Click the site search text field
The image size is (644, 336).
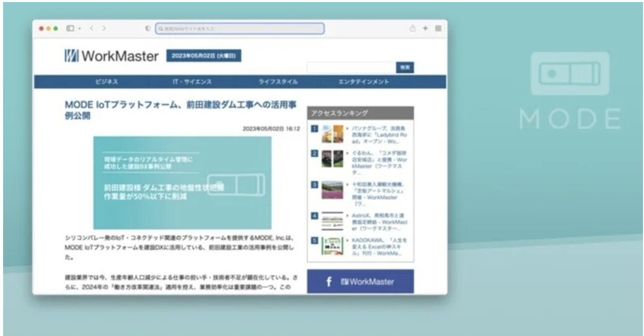coord(351,68)
